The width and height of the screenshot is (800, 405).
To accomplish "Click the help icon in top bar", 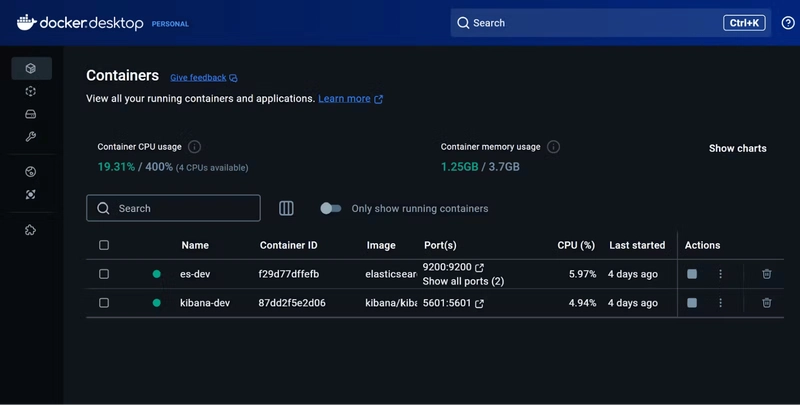I will [x=788, y=23].
